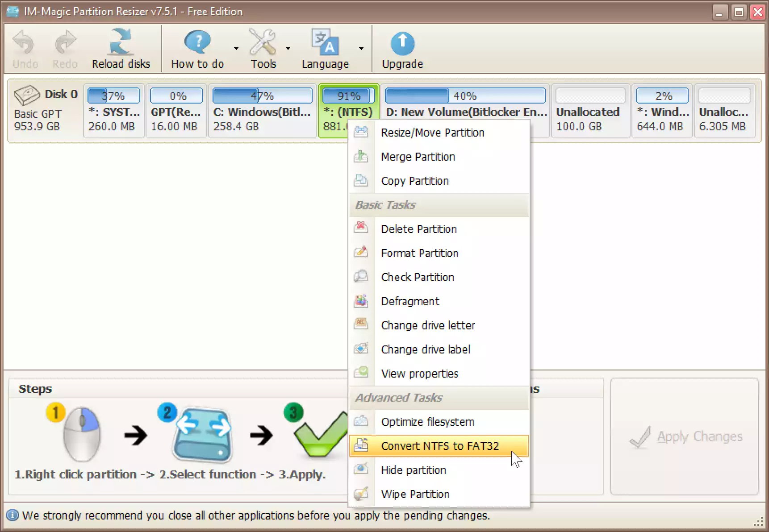Click the 37% usage bar on SYSTEM partition
769x532 pixels.
click(x=114, y=96)
